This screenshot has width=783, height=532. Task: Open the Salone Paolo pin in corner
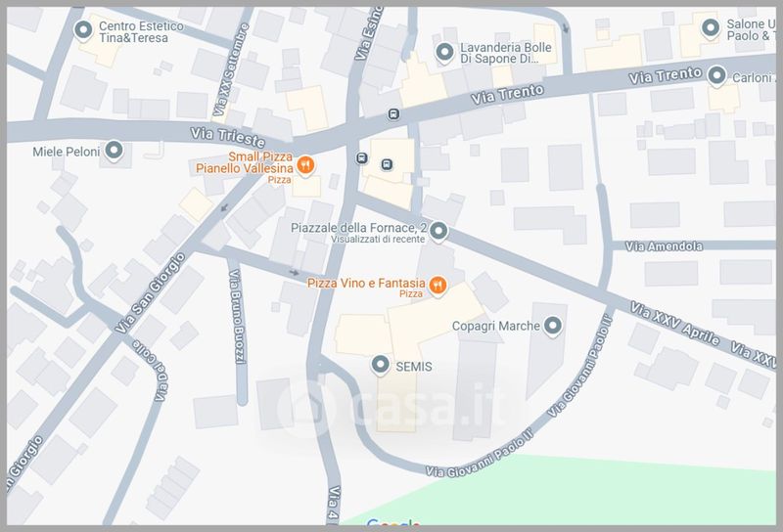point(711,27)
